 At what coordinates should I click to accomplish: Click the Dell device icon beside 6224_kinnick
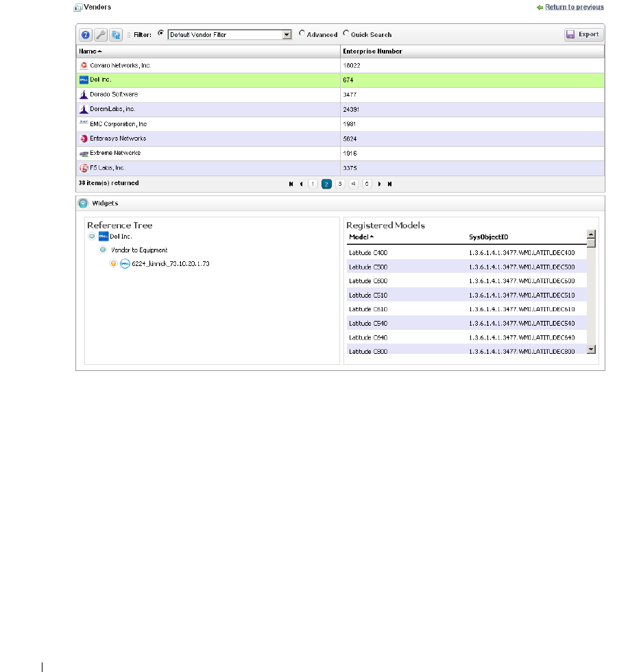[125, 263]
